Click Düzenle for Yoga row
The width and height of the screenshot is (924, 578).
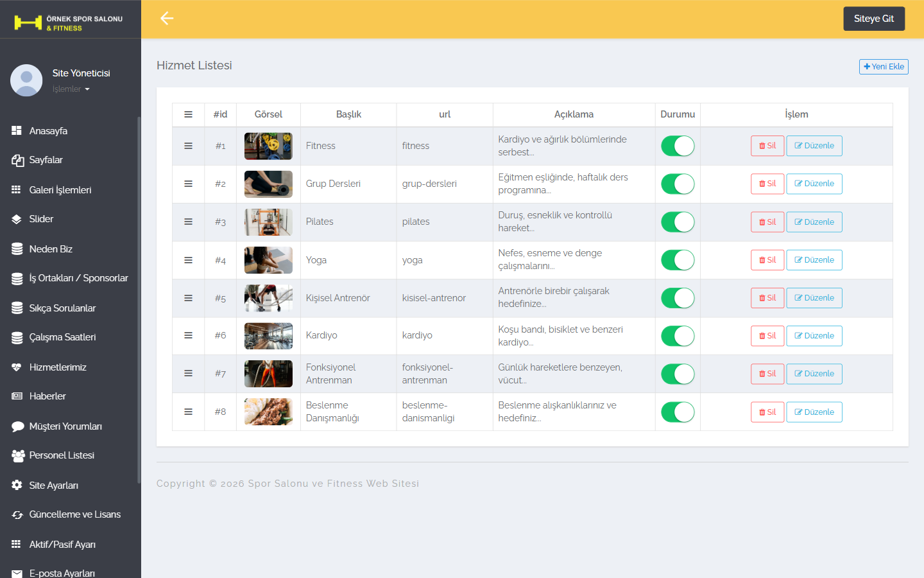coord(814,260)
